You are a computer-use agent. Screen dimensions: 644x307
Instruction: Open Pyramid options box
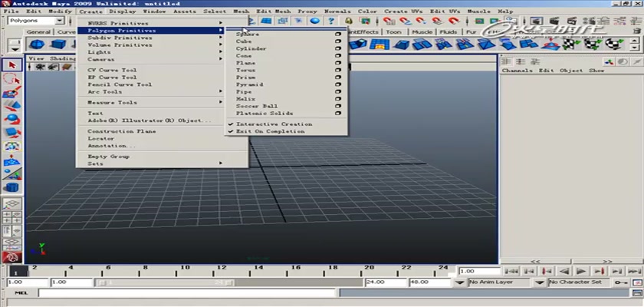(x=338, y=84)
